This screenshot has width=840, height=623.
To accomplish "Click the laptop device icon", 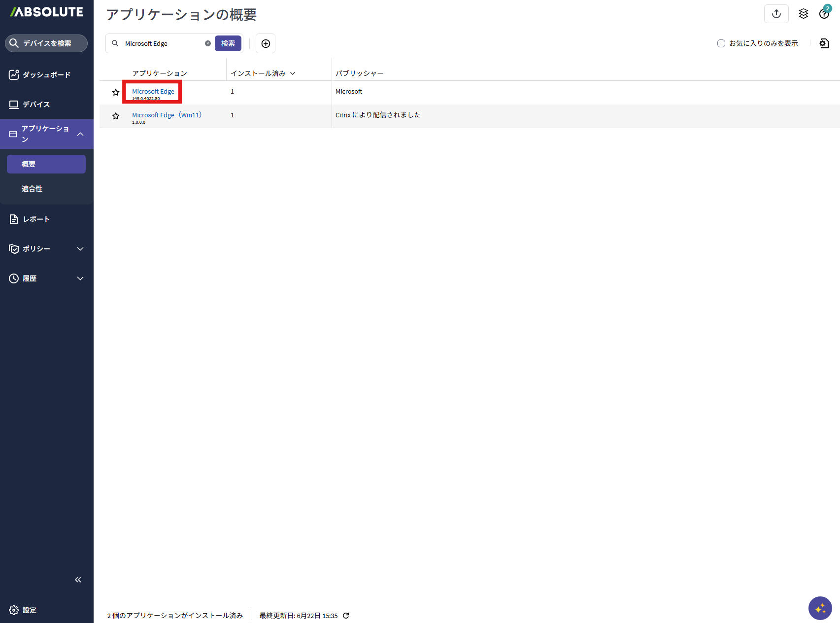I will click(14, 104).
